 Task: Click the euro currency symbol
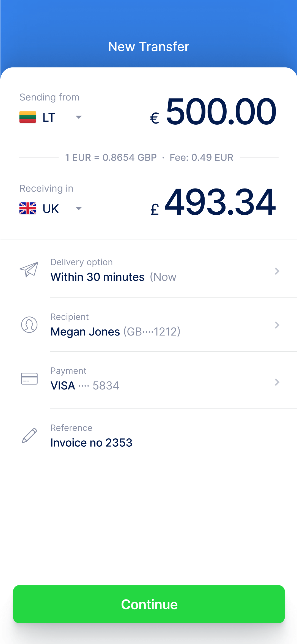click(x=155, y=118)
